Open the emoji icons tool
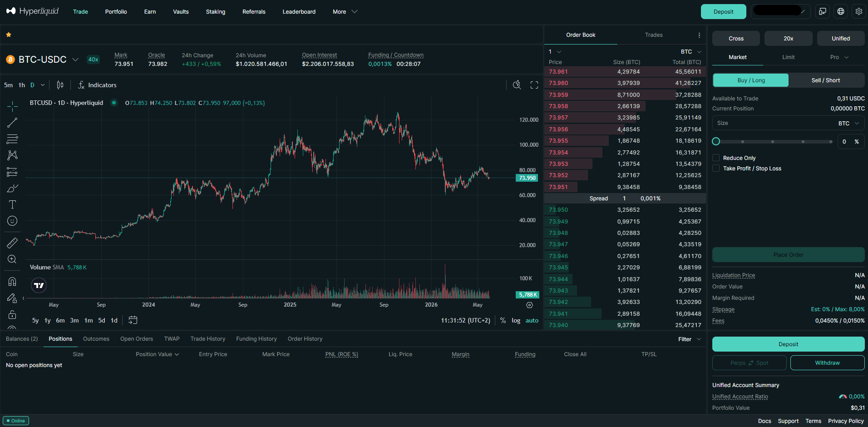This screenshot has width=868, height=427. point(12,221)
